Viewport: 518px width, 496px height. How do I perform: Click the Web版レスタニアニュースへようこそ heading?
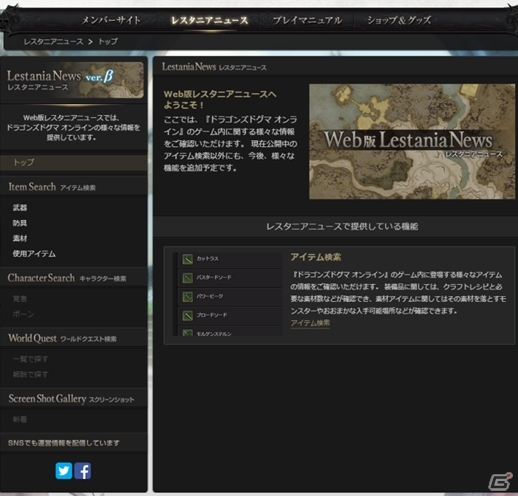[x=220, y=99]
